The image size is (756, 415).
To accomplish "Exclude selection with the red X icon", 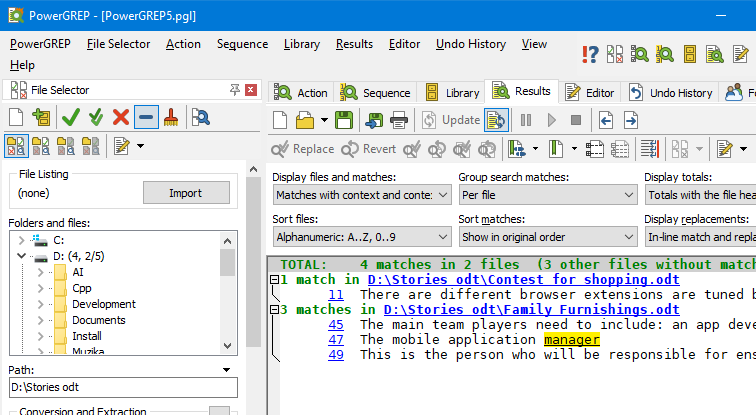I will (121, 117).
